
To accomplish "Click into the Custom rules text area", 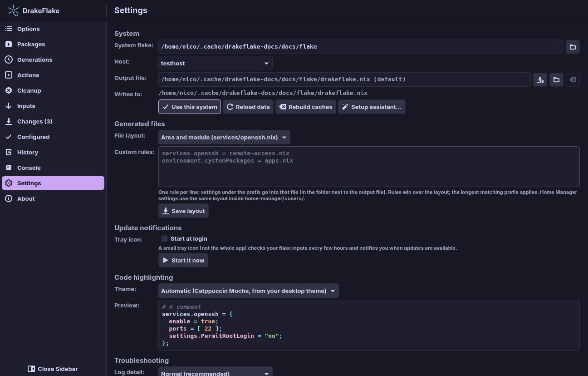I will click(369, 167).
